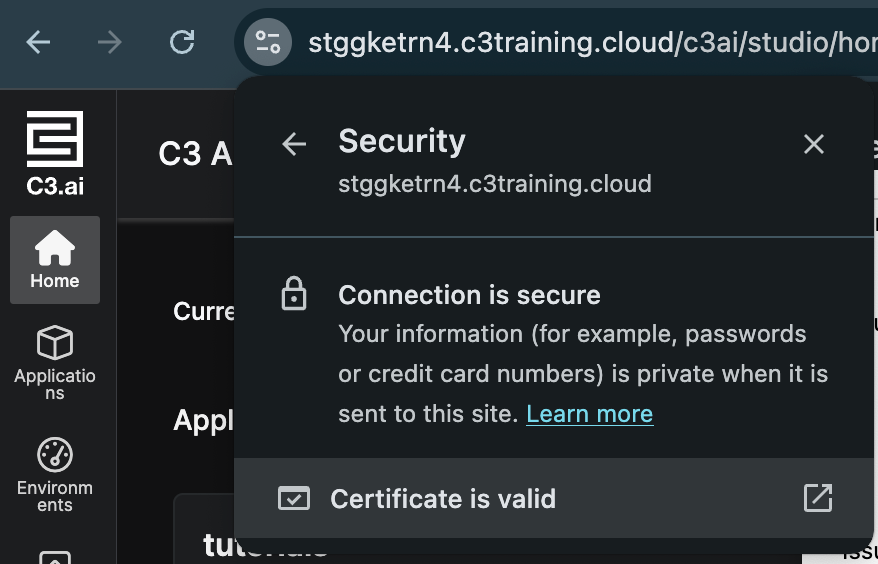878x564 pixels.
Task: Click the padlock icon beside Connection is secure
Action: click(x=294, y=295)
